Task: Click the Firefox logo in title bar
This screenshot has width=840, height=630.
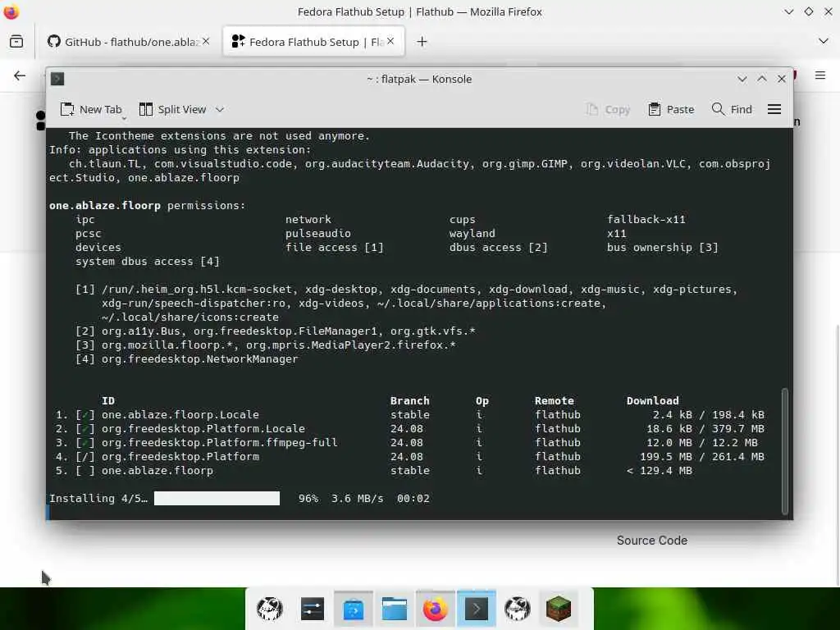Action: (x=11, y=11)
